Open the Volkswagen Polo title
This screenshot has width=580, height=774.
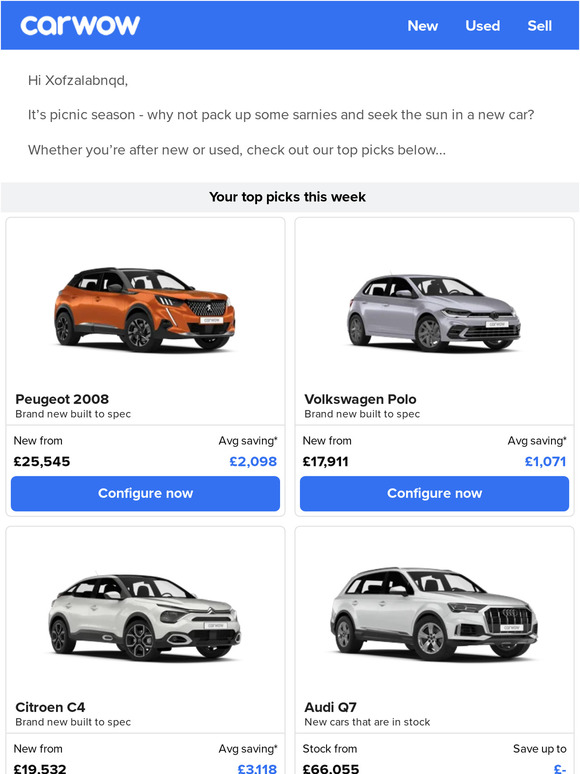tap(360, 399)
